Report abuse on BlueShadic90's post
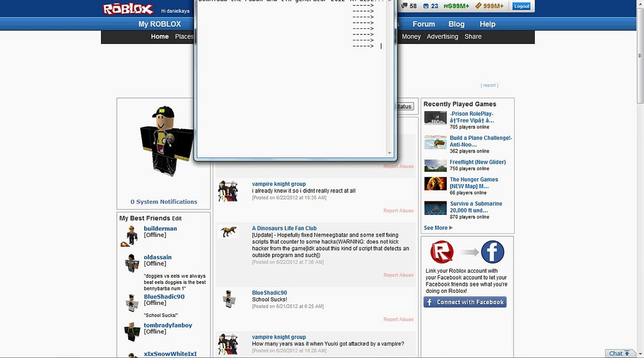Screen dimensions: 644x358 coord(398,319)
